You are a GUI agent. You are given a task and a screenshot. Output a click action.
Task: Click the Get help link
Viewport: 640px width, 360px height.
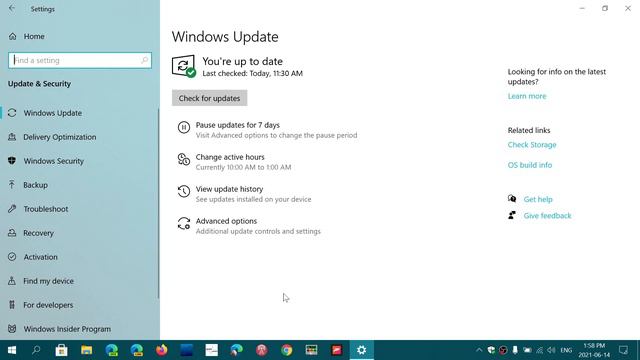point(538,200)
